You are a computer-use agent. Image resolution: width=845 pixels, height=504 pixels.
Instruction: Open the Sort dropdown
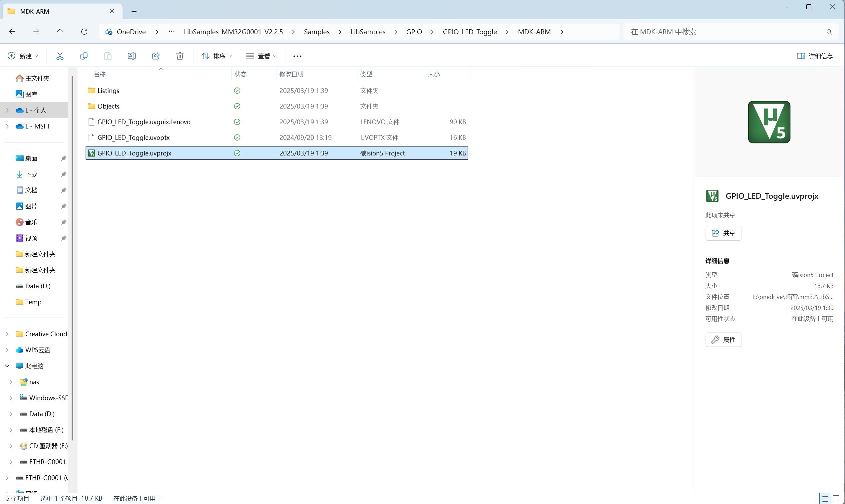click(x=216, y=56)
